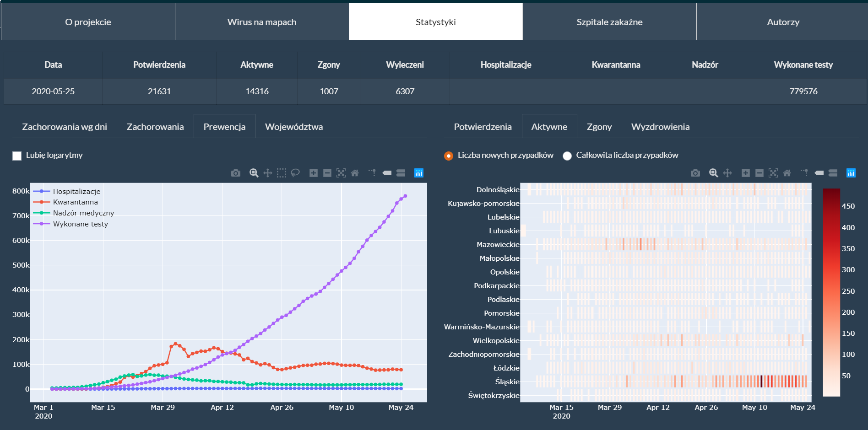This screenshot has height=430, width=868.
Task: Click date cell 2020-05-25
Action: point(53,91)
